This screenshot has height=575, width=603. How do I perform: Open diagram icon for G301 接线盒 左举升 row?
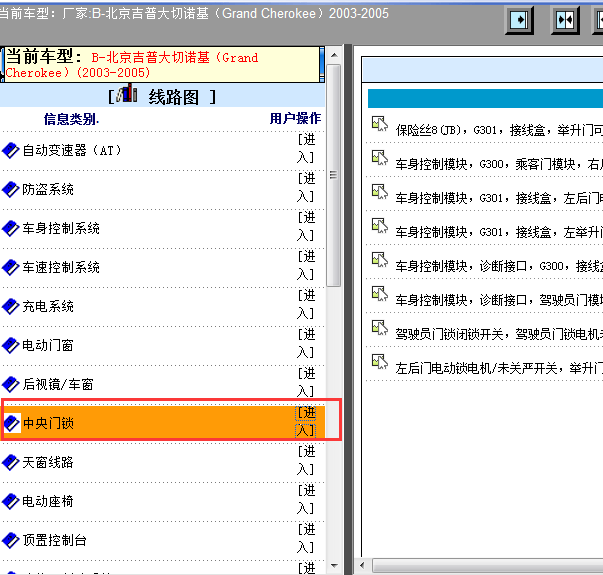tap(380, 226)
